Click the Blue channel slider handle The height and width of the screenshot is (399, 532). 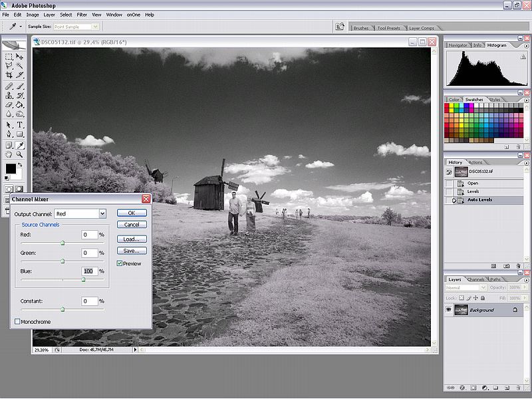coord(83,280)
